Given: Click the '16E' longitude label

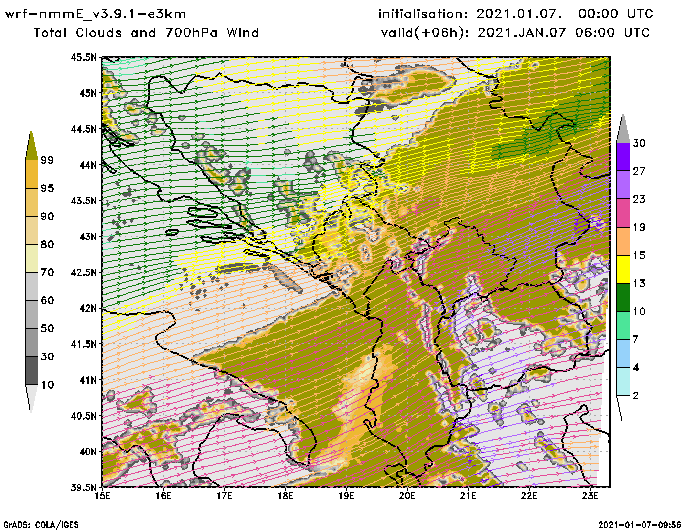Looking at the screenshot, I should [x=163, y=496].
